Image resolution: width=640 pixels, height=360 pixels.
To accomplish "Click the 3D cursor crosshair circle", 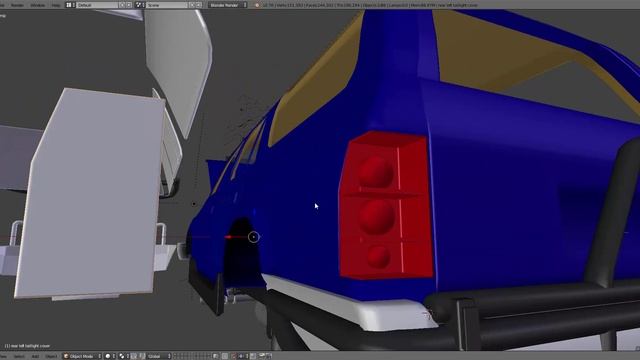I will coord(253,237).
